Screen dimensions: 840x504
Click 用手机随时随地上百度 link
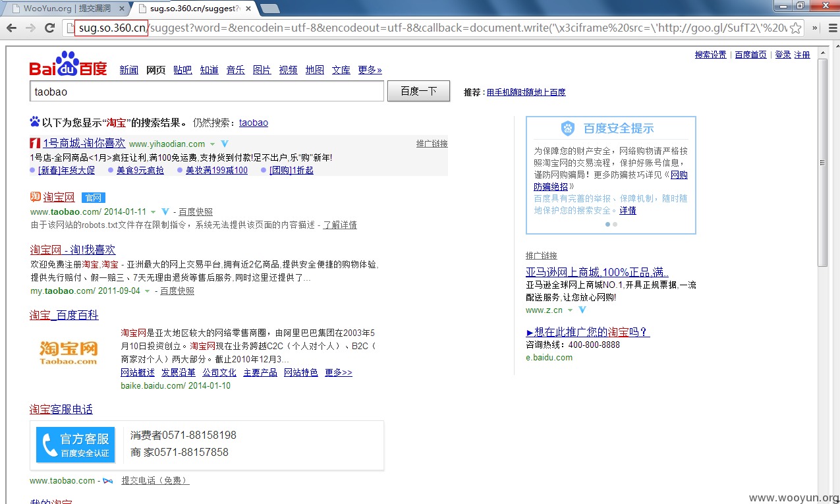526,92
